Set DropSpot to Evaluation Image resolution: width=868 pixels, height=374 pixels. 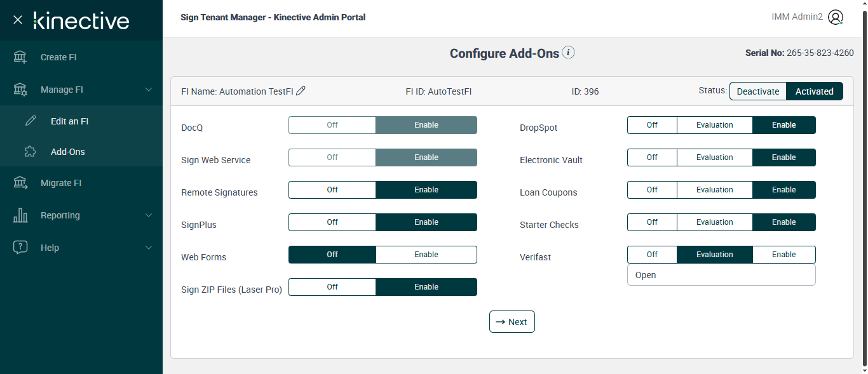(714, 125)
